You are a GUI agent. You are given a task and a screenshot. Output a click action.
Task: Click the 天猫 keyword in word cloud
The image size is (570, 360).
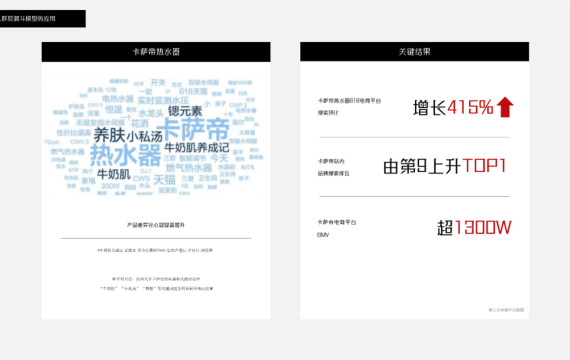(164, 180)
